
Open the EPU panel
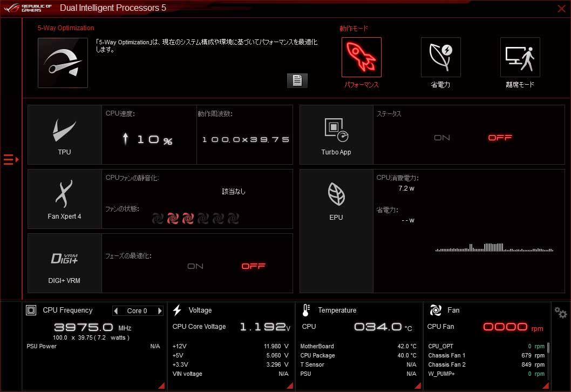coord(336,231)
